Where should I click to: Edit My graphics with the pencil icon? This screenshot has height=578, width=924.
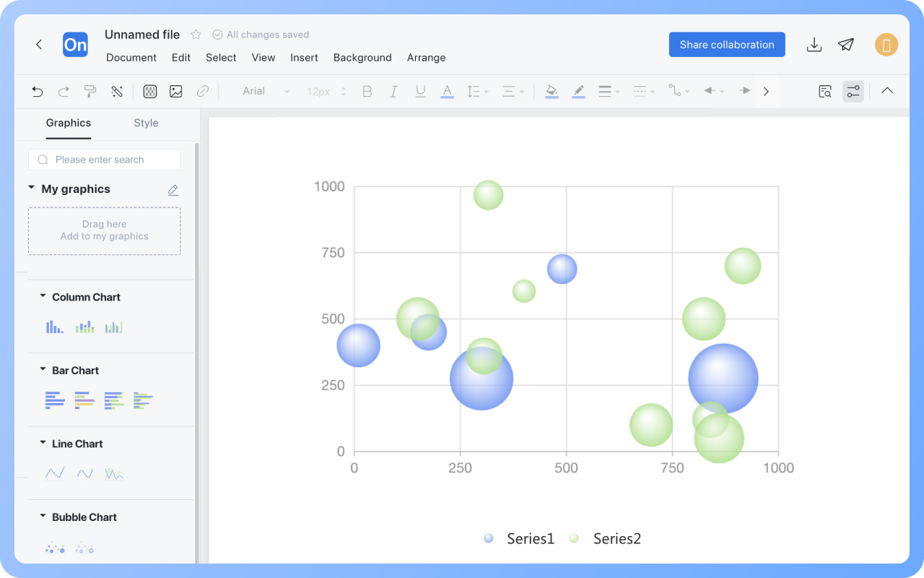click(x=173, y=190)
